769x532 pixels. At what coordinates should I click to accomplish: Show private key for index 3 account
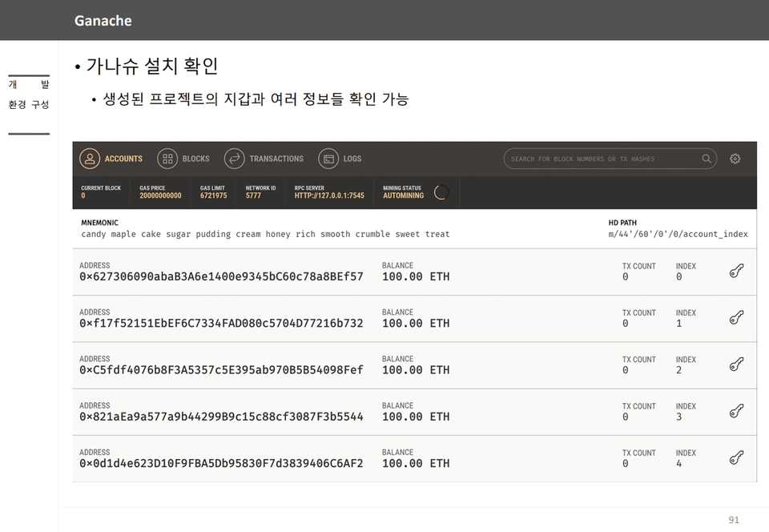(x=737, y=410)
